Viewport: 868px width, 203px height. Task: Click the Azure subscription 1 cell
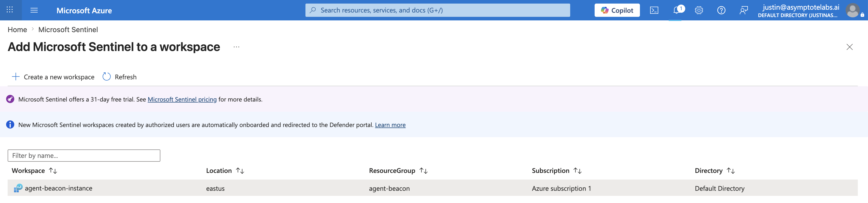(x=561, y=188)
